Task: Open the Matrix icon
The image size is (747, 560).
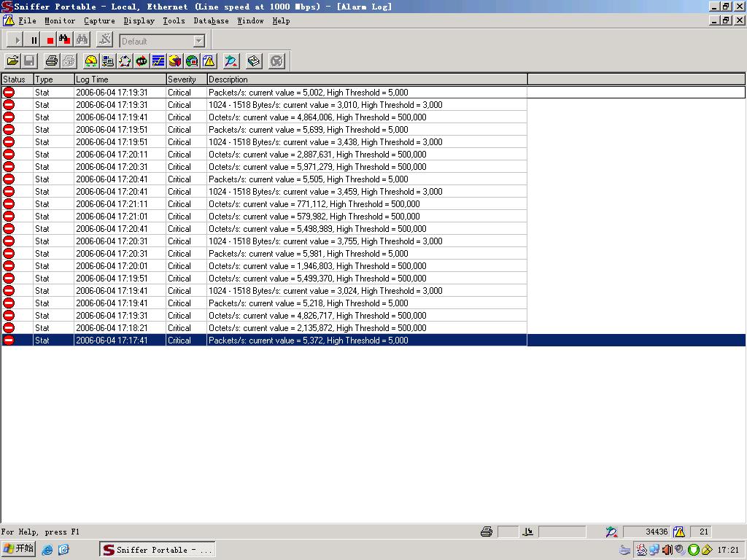Action: tap(125, 61)
